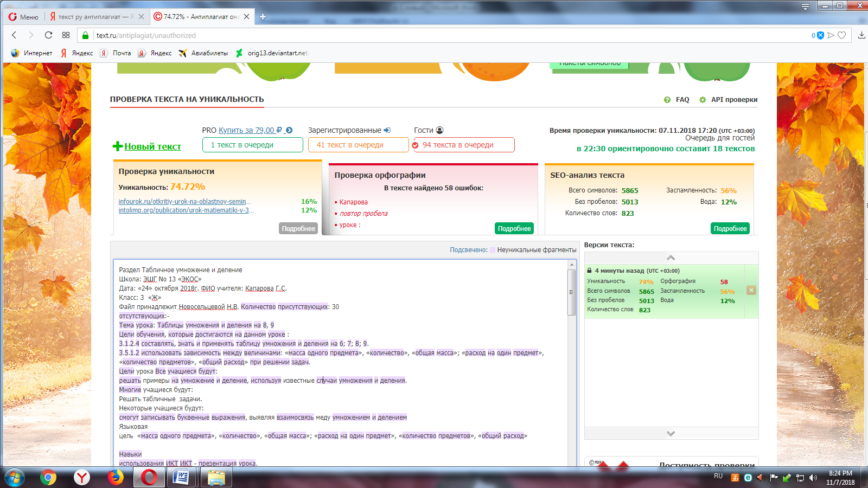Launch Yandex Browser from the taskbar
The image size is (868, 488).
82,477
